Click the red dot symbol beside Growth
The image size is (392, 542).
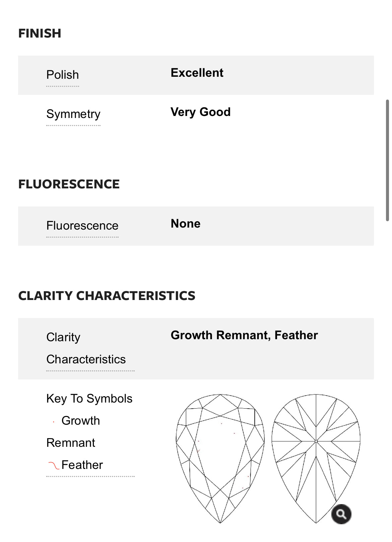click(54, 422)
